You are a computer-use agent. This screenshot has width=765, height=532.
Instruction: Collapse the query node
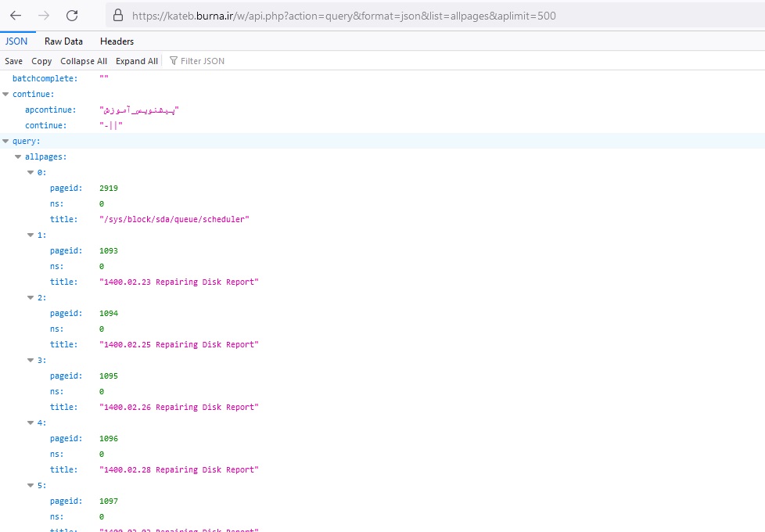[x=6, y=141]
